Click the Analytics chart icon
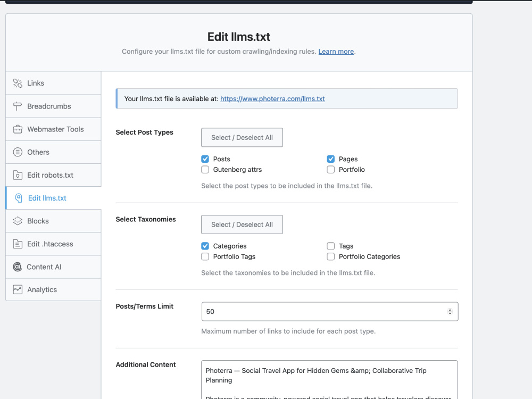Viewport: 532px width, 399px height. (x=18, y=290)
